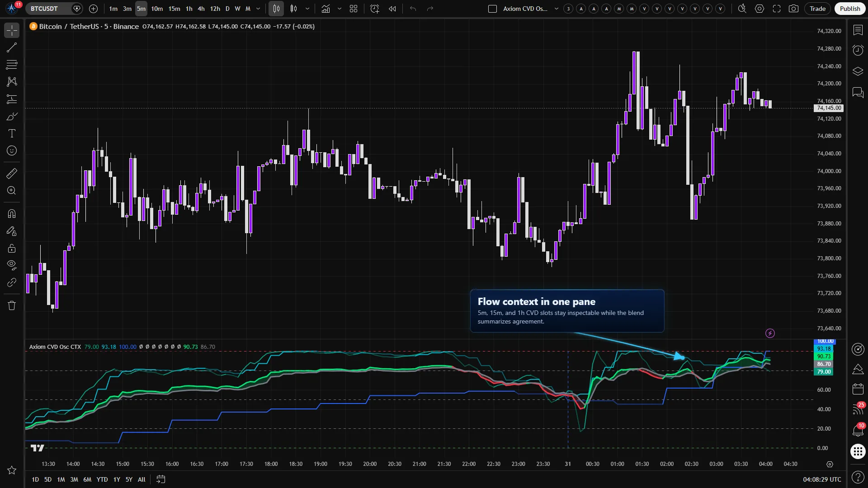The image size is (868, 488).
Task: Click the Axiom CVD Osc CTX indicator title
Action: point(55,347)
